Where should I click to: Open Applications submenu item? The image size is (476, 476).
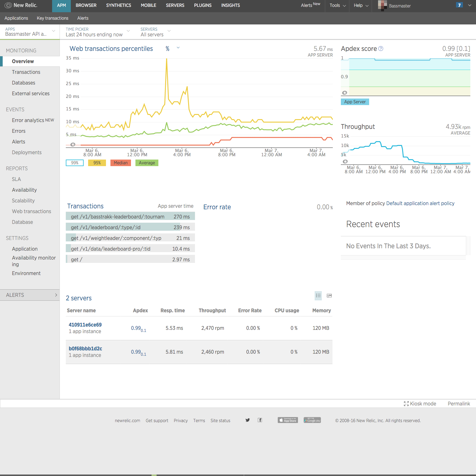click(x=16, y=18)
